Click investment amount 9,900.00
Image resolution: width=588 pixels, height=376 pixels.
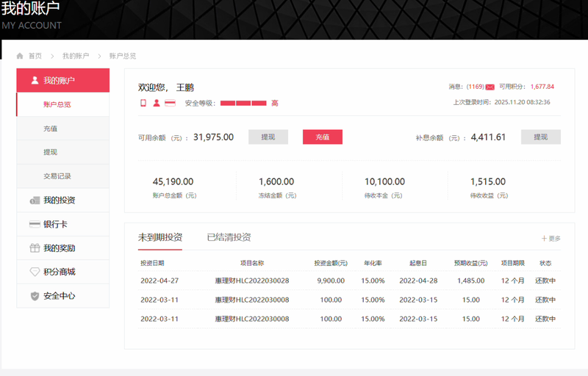click(331, 281)
